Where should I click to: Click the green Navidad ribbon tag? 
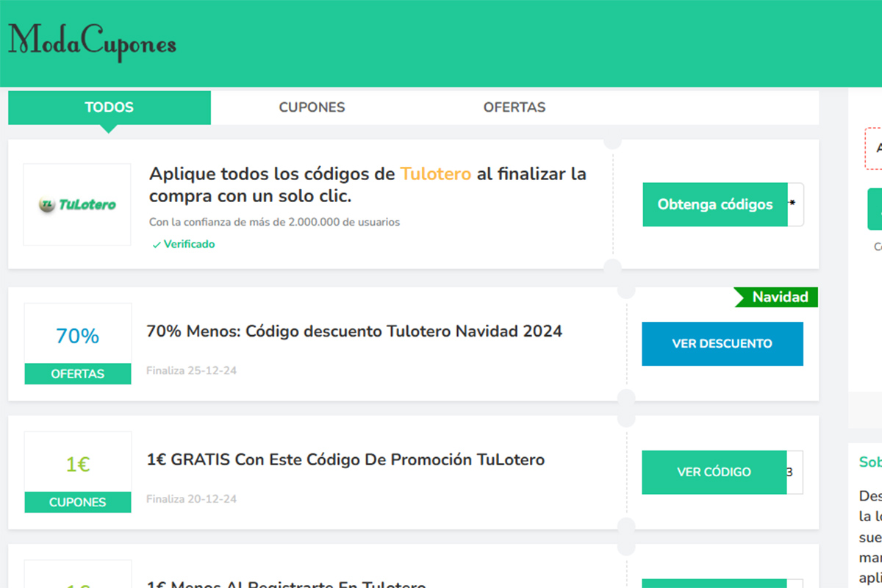tap(778, 297)
